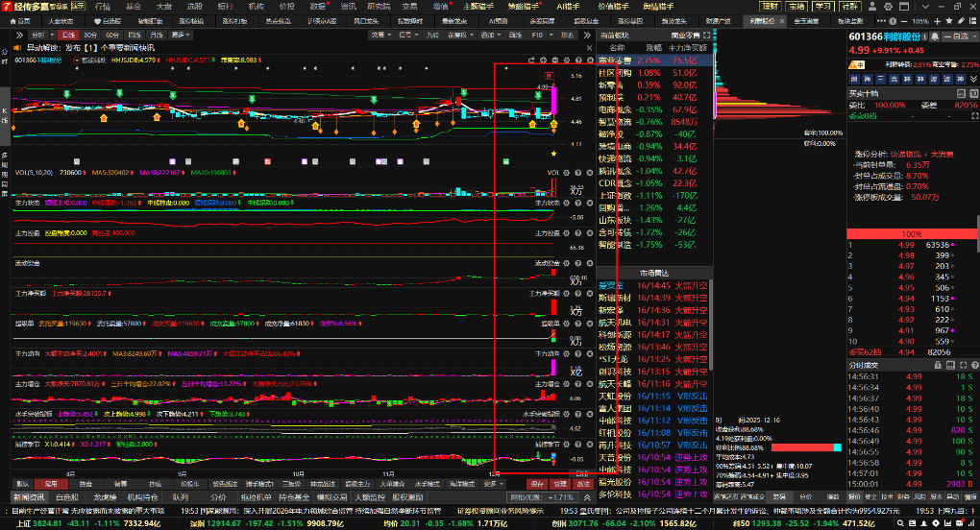The width and height of the screenshot is (980, 530).
Task: Click the zoom in plus icon beside 105%
Action: 938,20
